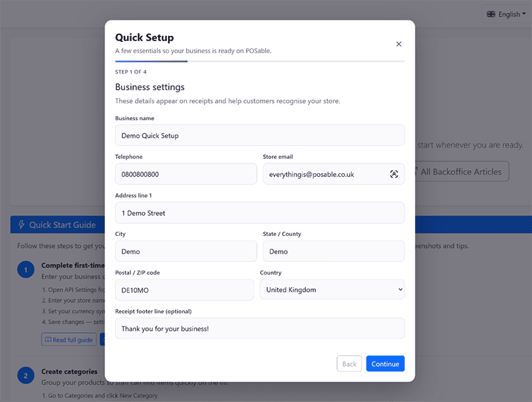The image size is (532, 402).
Task: Click the 'Country' label
Action: [271, 272]
